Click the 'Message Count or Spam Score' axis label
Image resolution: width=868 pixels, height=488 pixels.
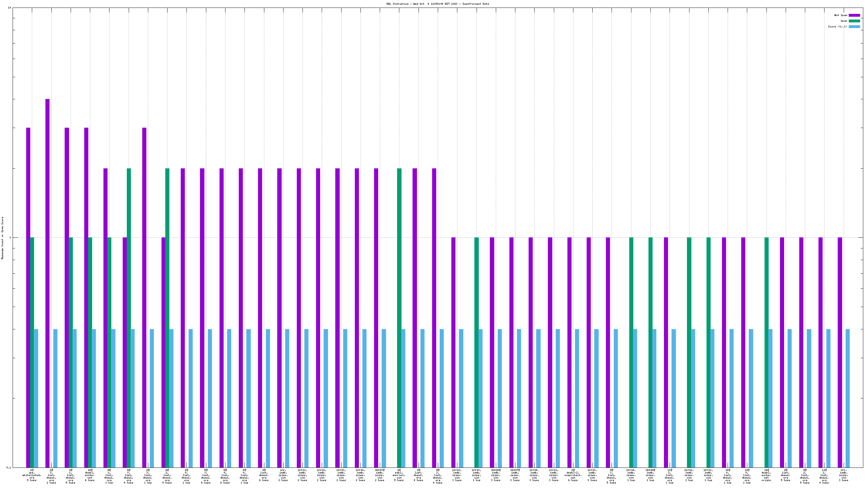pyautogui.click(x=2, y=238)
